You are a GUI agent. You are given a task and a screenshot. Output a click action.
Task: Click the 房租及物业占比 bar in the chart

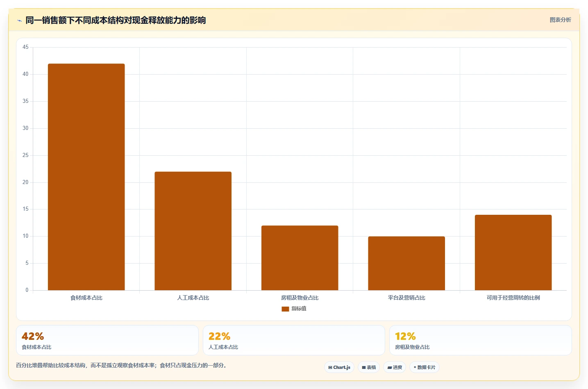pos(300,258)
